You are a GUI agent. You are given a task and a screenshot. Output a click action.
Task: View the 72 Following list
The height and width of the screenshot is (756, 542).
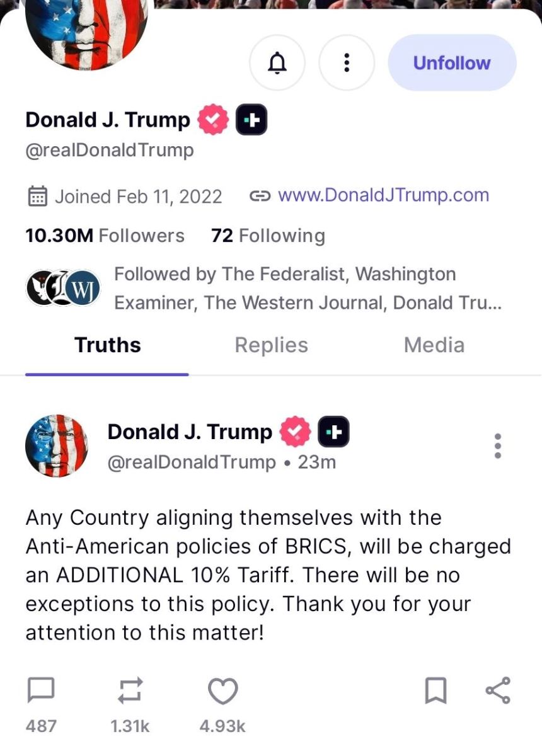pyautogui.click(x=268, y=236)
